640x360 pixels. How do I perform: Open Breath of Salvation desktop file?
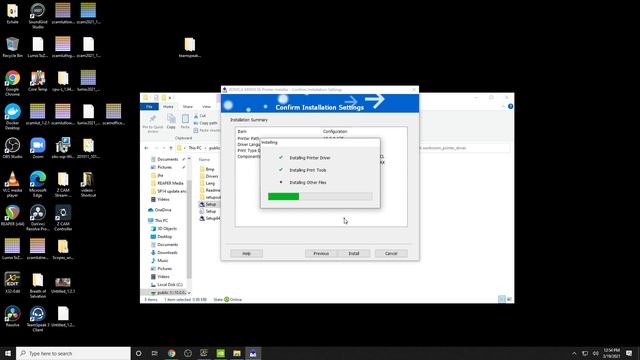(38, 285)
